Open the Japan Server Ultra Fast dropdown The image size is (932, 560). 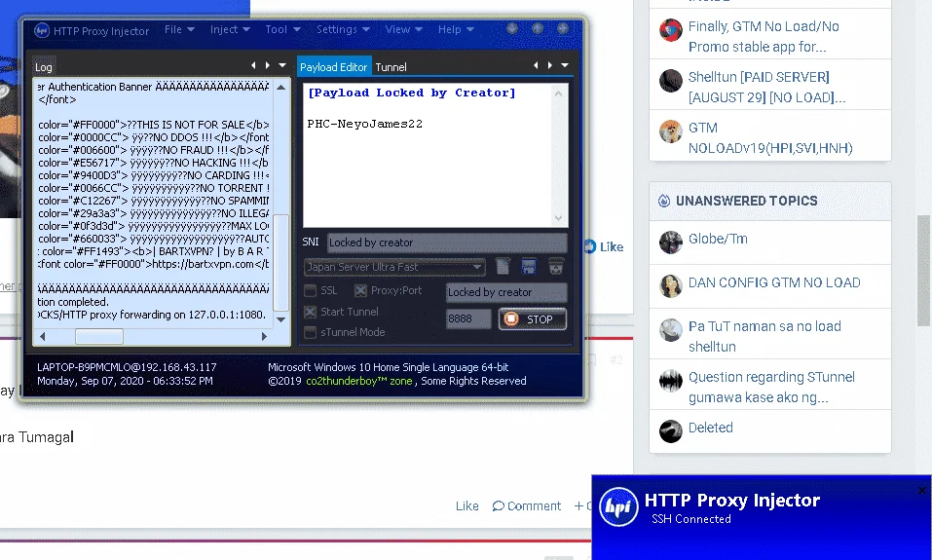(394, 267)
